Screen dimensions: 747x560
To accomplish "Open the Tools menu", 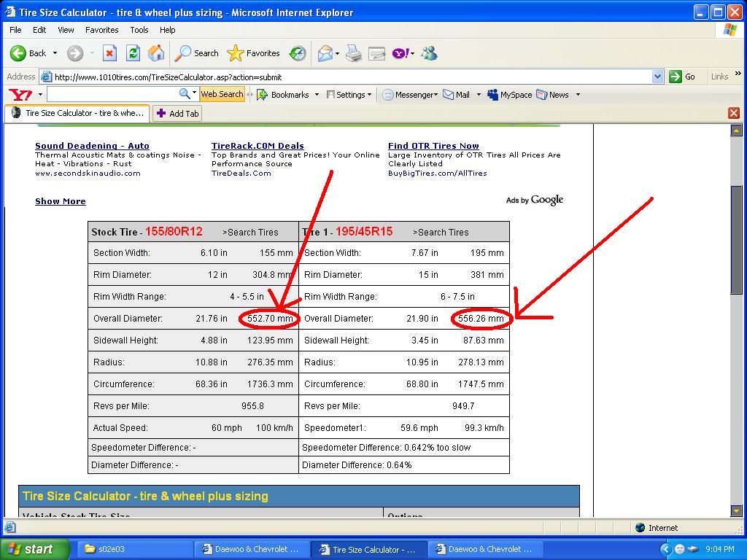I will (139, 30).
